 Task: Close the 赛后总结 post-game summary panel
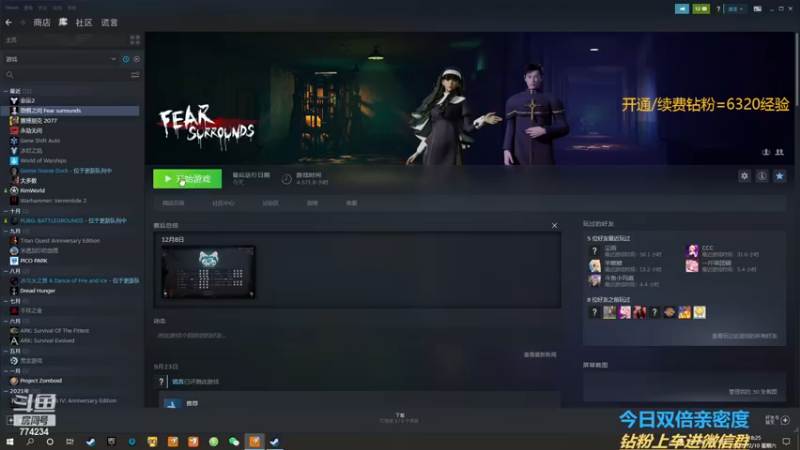555,226
